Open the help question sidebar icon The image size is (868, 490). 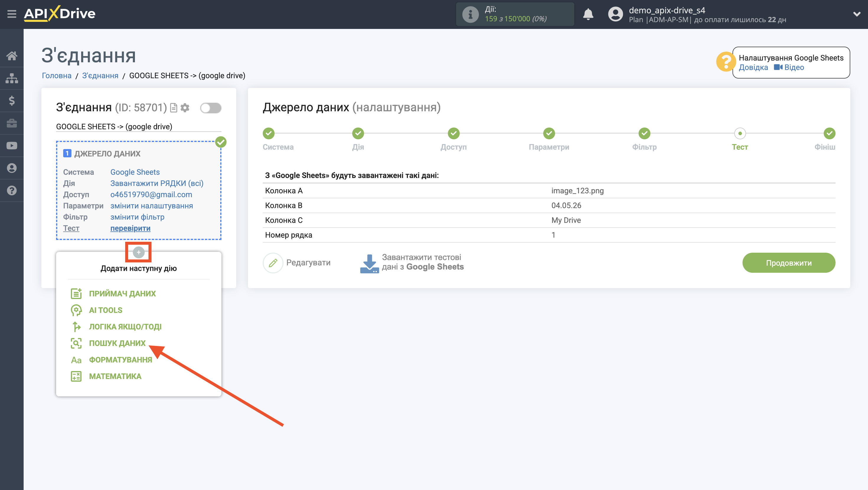pos(12,190)
